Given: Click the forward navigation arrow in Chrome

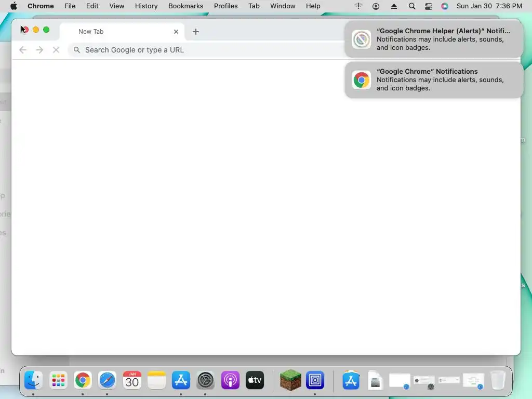Looking at the screenshot, I should (x=39, y=50).
